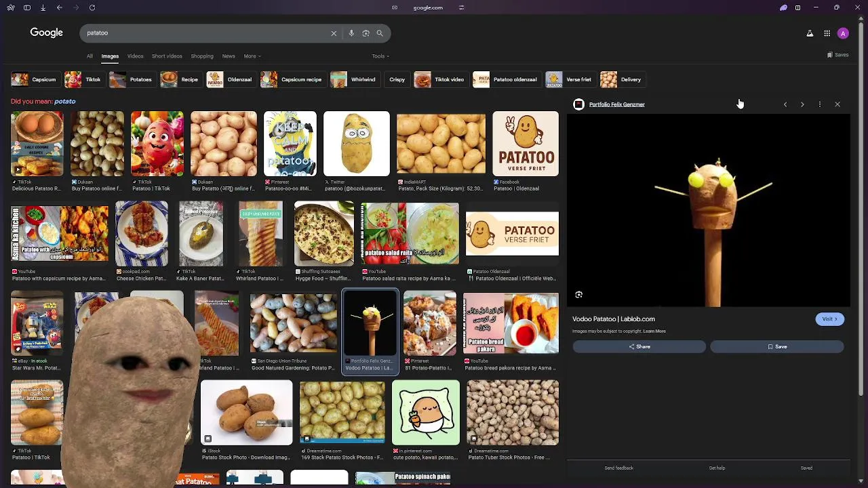The width and height of the screenshot is (868, 488).
Task: Click the magnifier search button
Action: [x=380, y=33]
